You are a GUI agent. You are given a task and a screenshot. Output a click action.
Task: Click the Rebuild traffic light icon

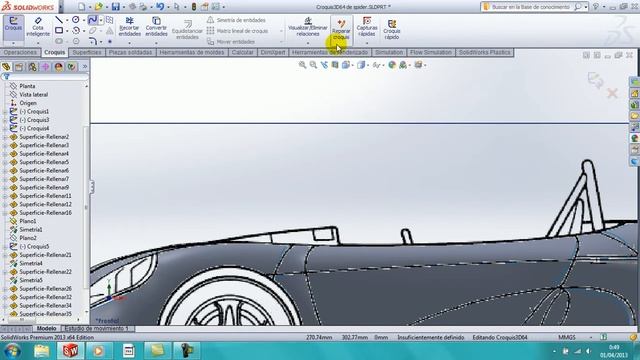(x=194, y=7)
